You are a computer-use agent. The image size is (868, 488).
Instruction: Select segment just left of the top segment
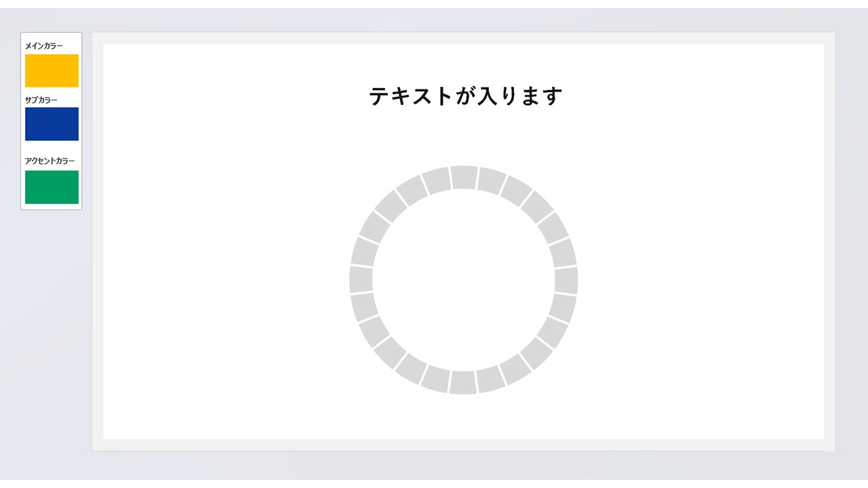pos(437,181)
